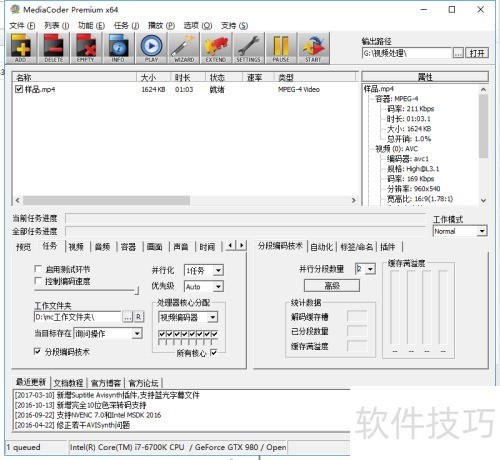Open the 优先级 Auto dropdown
The width and height of the screenshot is (500, 460).
click(204, 286)
